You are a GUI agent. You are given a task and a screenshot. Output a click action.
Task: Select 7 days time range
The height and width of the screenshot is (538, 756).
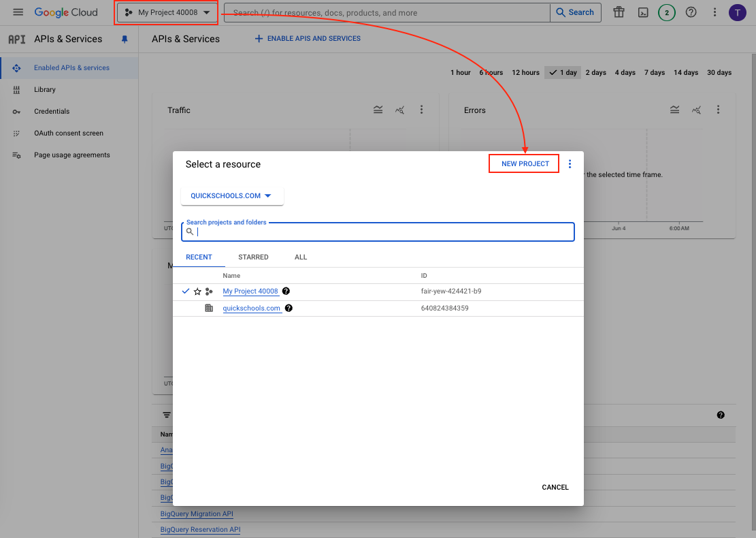(x=654, y=72)
